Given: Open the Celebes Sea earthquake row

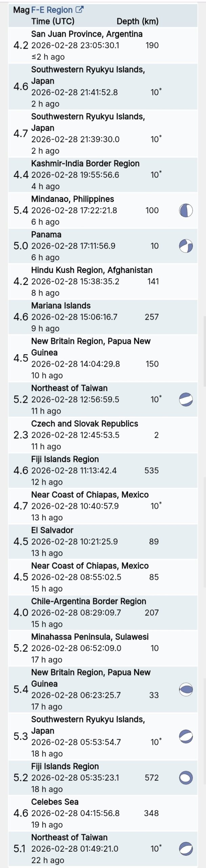Looking at the screenshot, I should pos(55,802).
